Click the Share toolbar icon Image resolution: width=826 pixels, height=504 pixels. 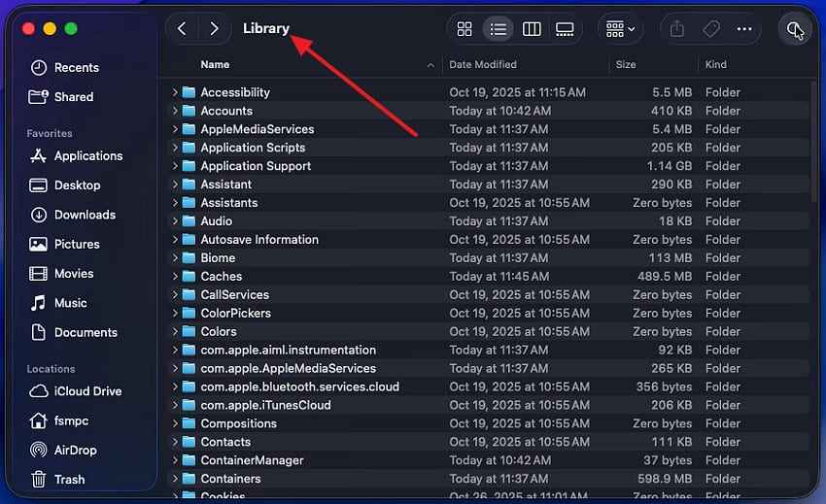[677, 29]
